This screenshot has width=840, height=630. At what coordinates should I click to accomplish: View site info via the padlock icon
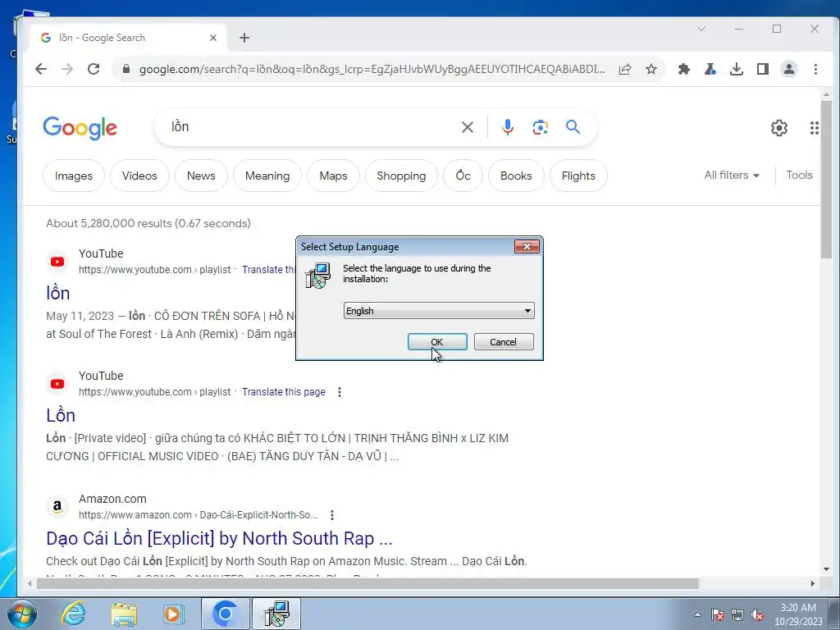126,69
